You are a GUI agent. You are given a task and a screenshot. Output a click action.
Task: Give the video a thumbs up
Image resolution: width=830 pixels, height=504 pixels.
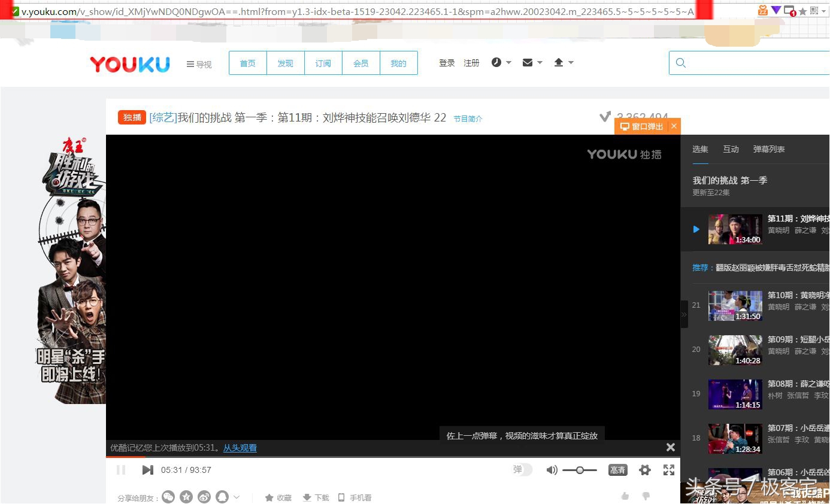tap(625, 496)
